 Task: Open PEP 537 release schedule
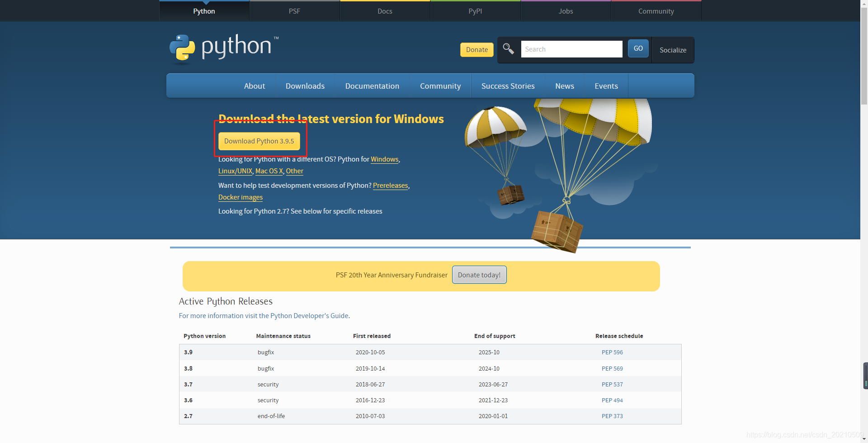click(612, 385)
